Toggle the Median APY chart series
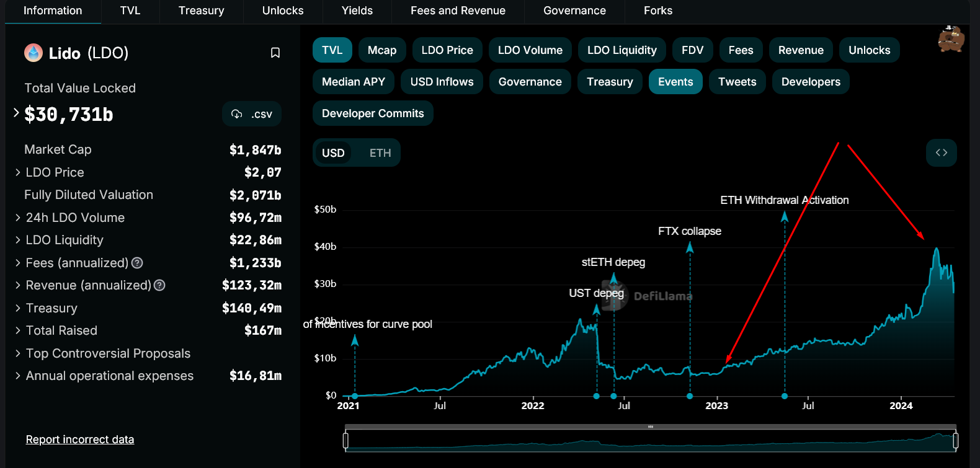This screenshot has height=468, width=980. click(354, 82)
